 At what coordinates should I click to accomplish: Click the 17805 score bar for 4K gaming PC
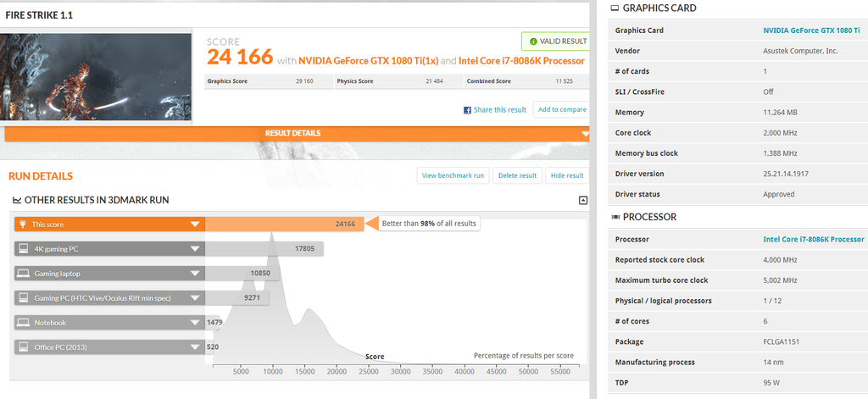tap(264, 249)
